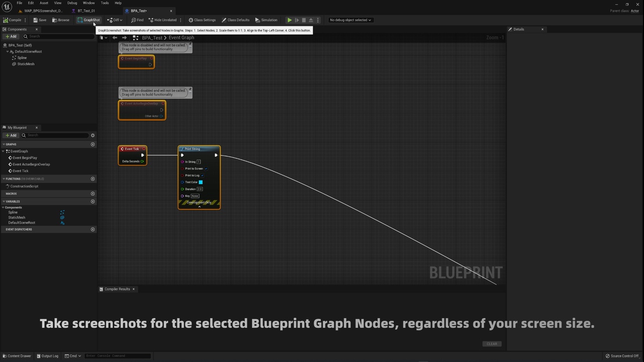
Task: Click the Components search field
Action: 59,36
